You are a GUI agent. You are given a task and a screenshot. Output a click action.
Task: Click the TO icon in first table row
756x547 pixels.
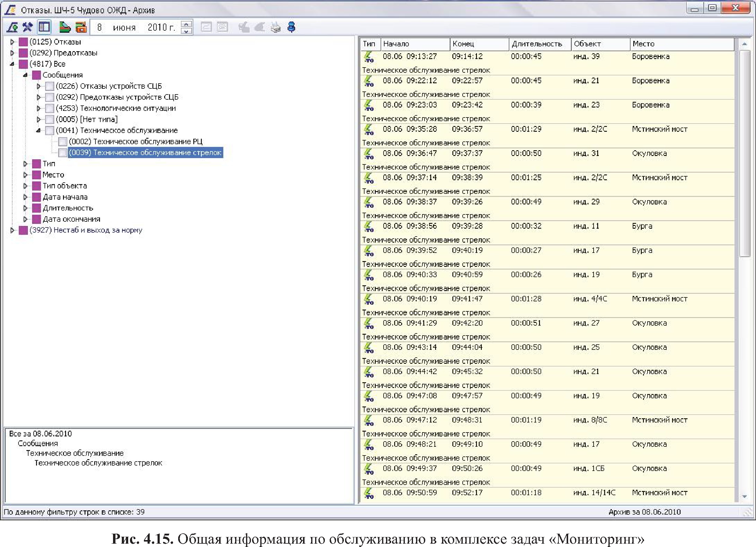tap(369, 57)
